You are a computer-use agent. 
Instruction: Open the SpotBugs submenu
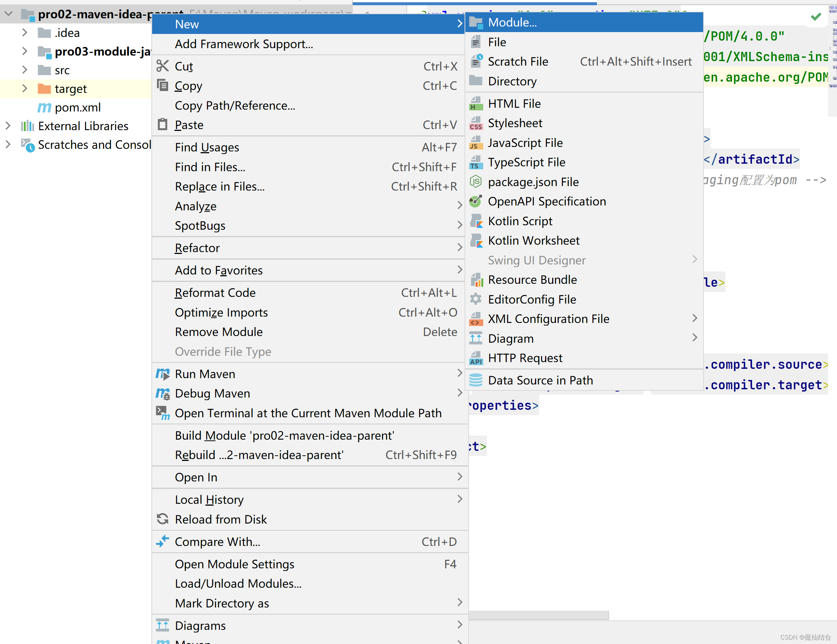(308, 225)
